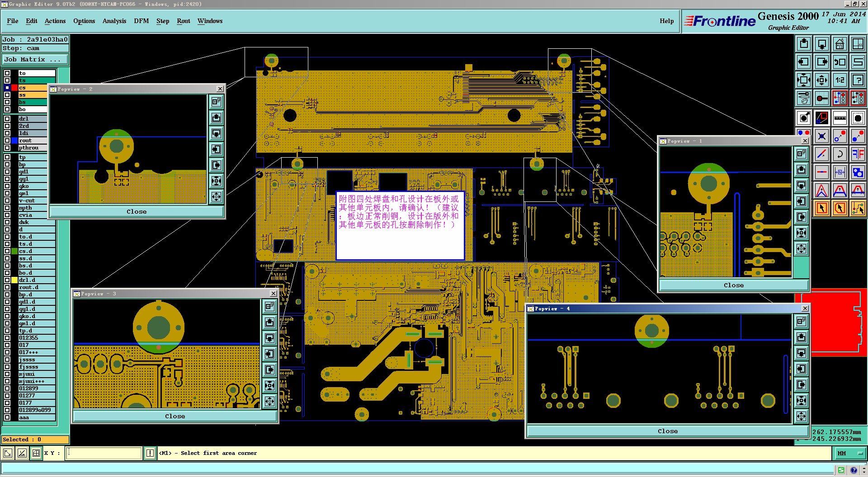The image size is (868, 477).
Task: Select layer name 'mjuui+++' in list
Action: click(37, 381)
